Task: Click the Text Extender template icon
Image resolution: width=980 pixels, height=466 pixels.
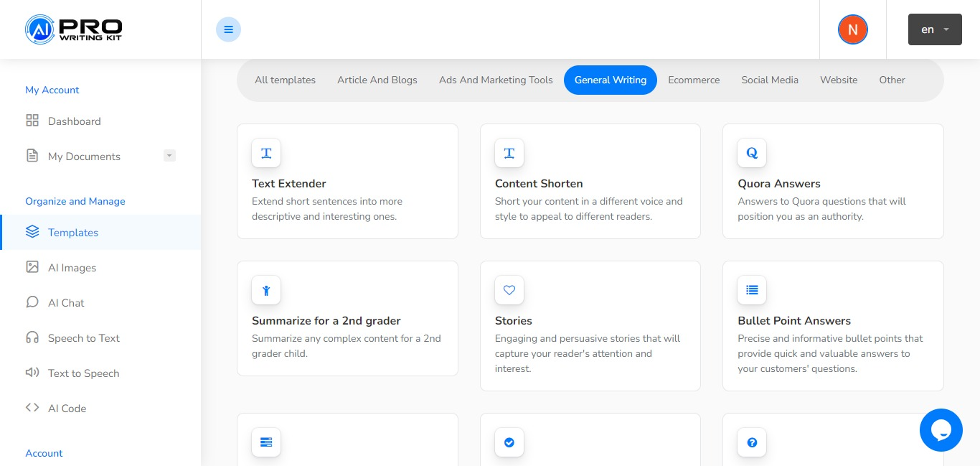Action: tap(266, 153)
